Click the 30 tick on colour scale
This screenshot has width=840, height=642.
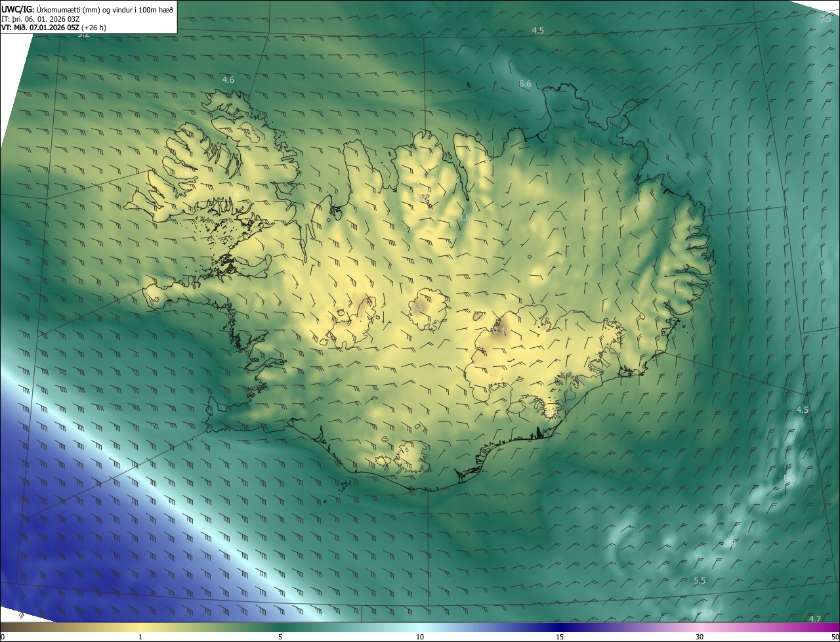[x=700, y=637]
